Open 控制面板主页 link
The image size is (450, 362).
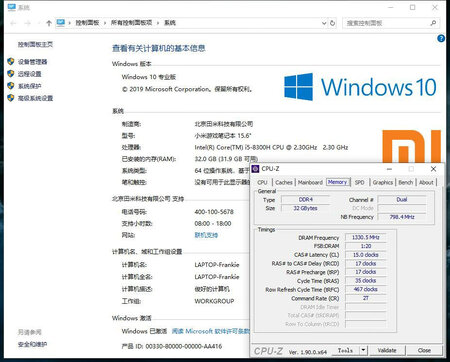point(35,44)
